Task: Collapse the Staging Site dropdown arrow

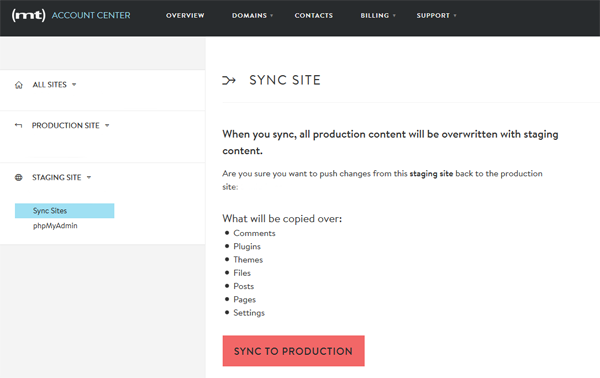Action: [89, 178]
